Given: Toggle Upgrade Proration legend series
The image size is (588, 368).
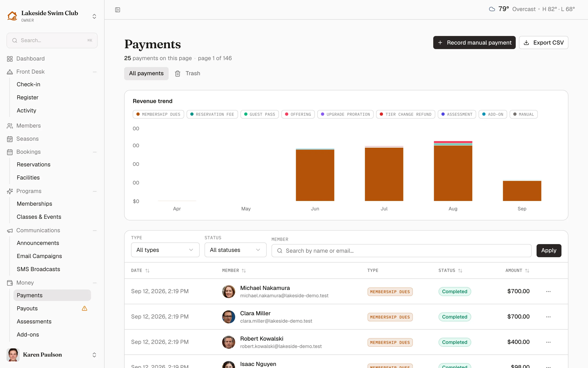Looking at the screenshot, I should coord(345,114).
